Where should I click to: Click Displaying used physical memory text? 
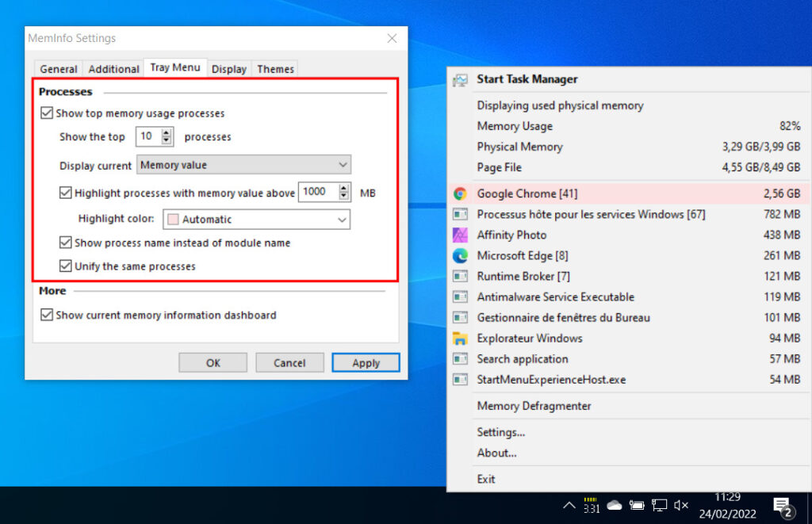pyautogui.click(x=560, y=105)
